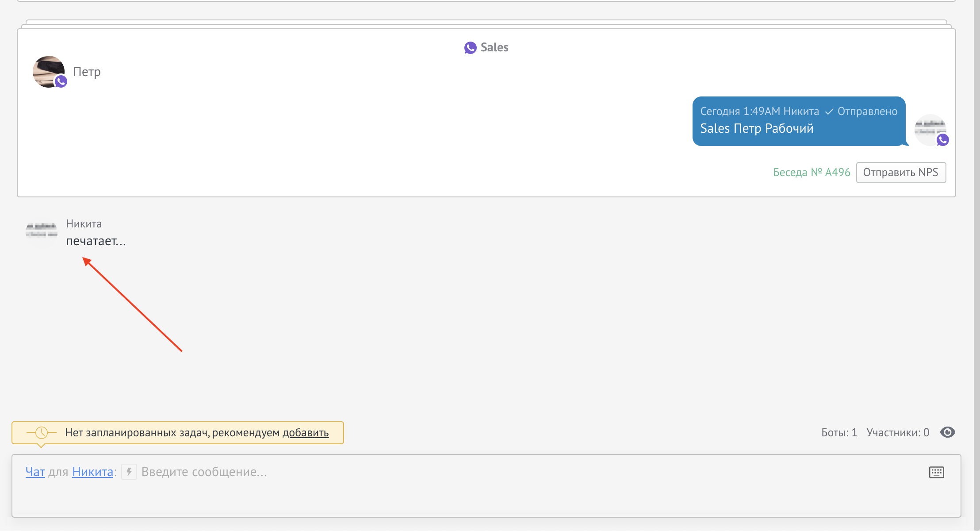Toggle the eye visibility icon
The width and height of the screenshot is (980, 531).
948,432
